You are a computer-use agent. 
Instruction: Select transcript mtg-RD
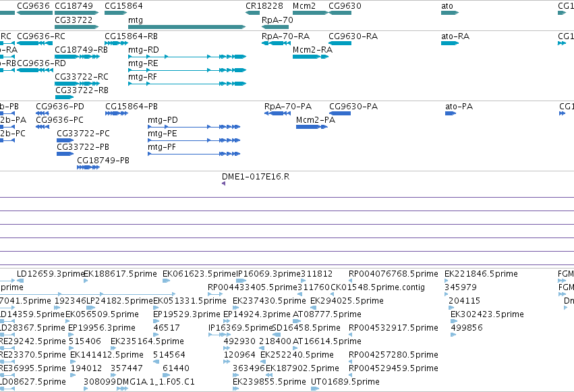144,50
